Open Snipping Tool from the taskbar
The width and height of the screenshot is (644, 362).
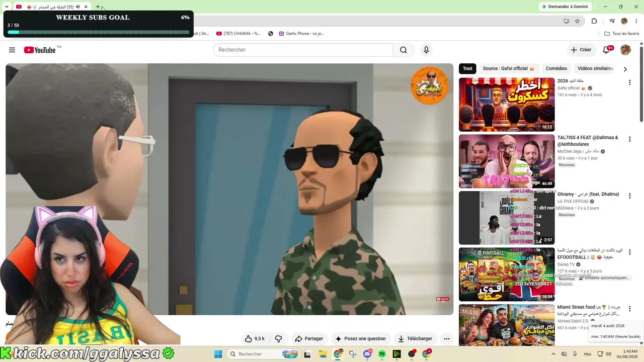353,354
